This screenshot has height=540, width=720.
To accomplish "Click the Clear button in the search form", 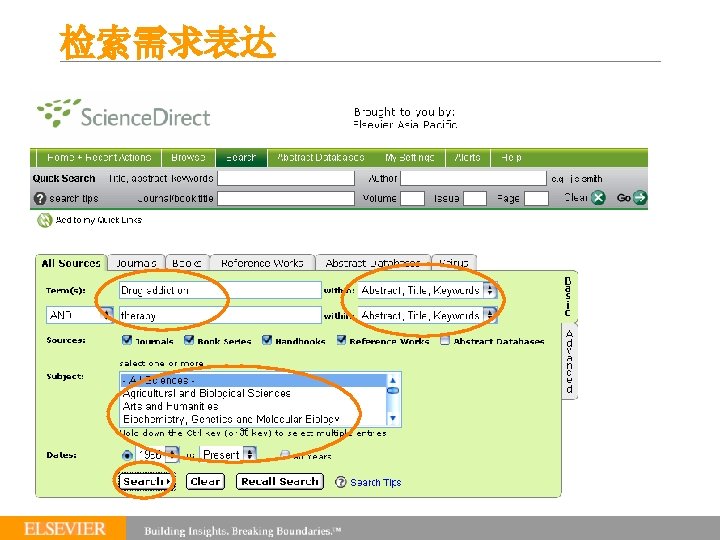I will tap(205, 481).
